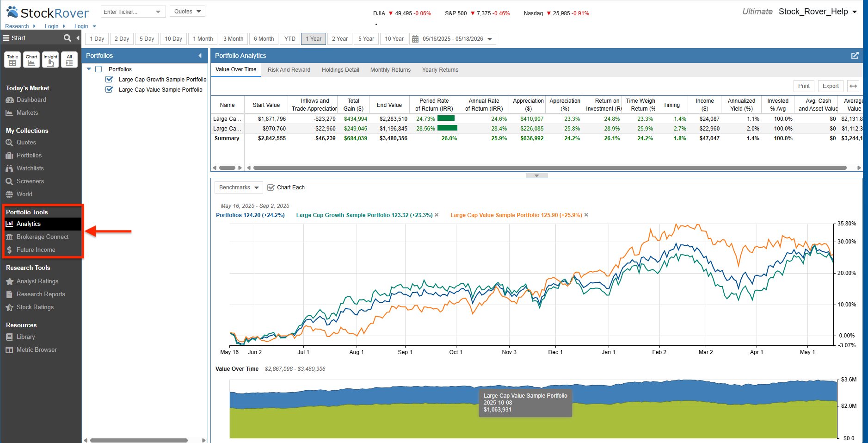Open the Quotes dropdown

click(187, 12)
